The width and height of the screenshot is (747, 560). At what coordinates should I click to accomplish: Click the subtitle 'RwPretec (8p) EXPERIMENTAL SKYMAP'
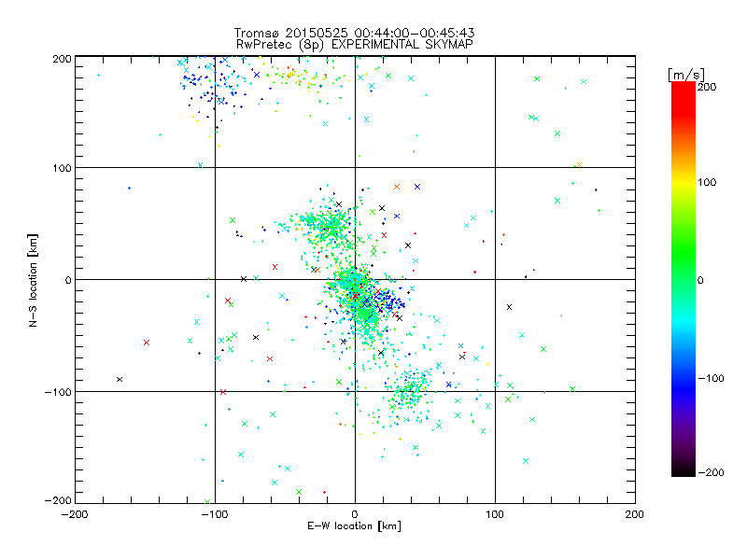pyautogui.click(x=354, y=44)
